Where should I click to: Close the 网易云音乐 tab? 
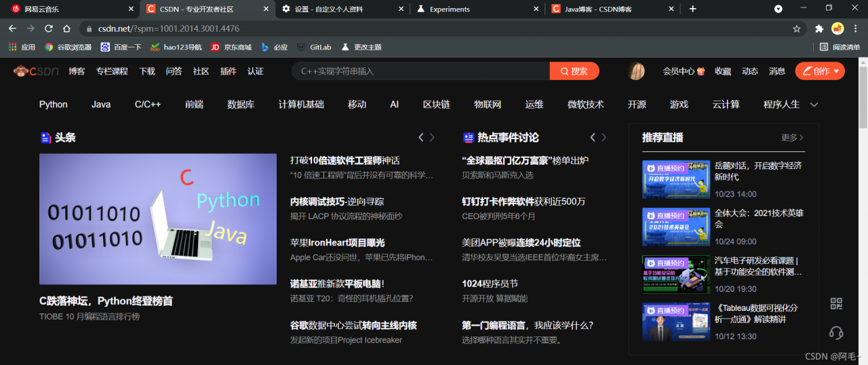click(x=131, y=9)
